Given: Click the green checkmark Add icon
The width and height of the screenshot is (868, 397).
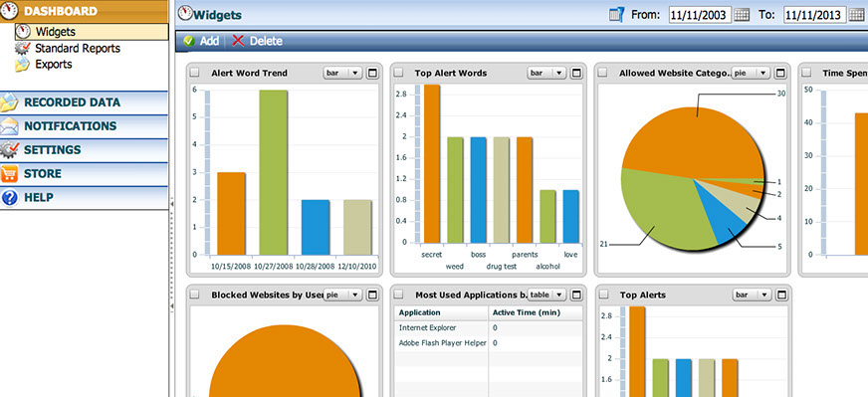Looking at the screenshot, I should [x=189, y=41].
